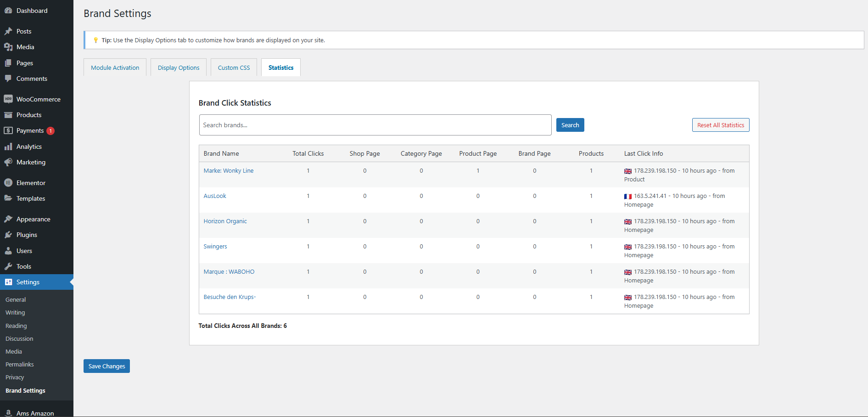Click the Appearance paintbrush icon
This screenshot has width=868, height=417.
[8, 219]
